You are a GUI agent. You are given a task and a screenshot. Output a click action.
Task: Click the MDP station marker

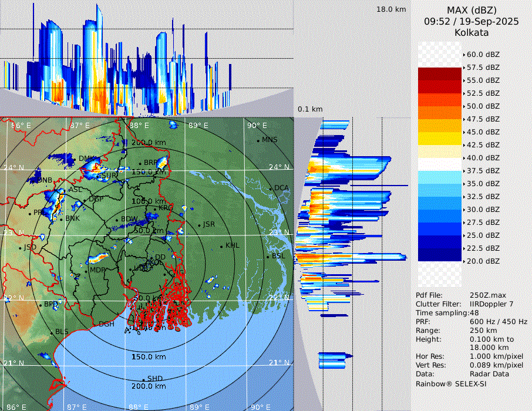(86, 271)
